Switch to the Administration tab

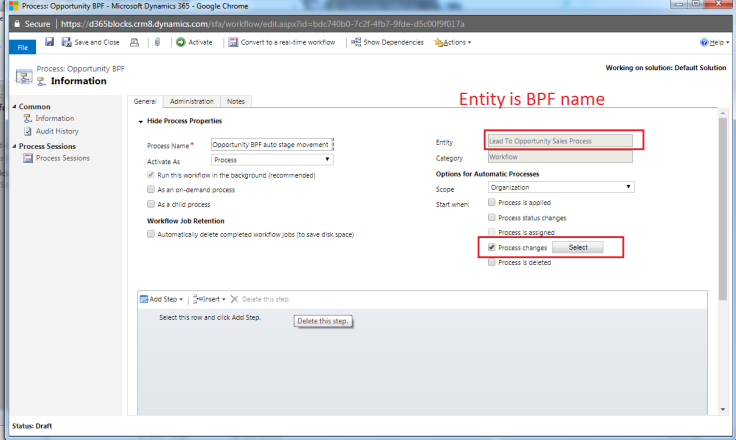point(192,101)
